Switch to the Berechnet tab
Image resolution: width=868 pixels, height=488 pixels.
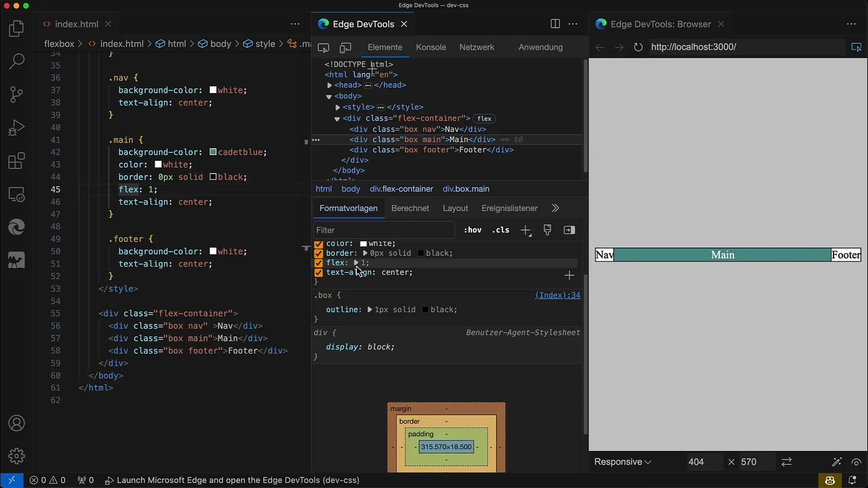(x=410, y=208)
